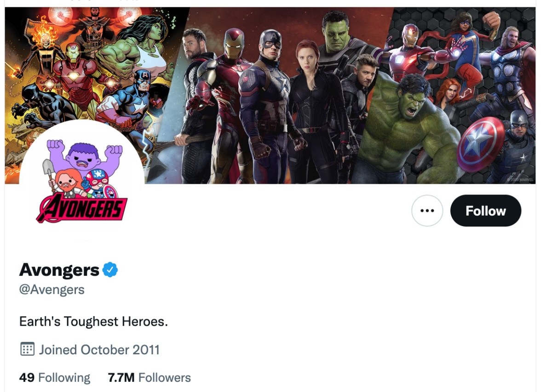Viewport: 552px width, 392px height.
Task: Click the avatar showing cartoon Hulk artwork
Action: tap(80, 177)
